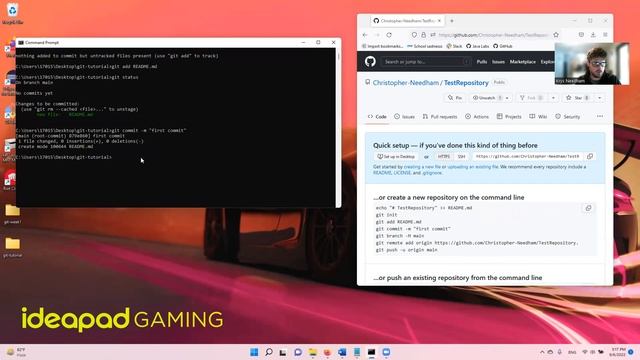
Task: Select the HTTPS clone option
Action: click(444, 156)
